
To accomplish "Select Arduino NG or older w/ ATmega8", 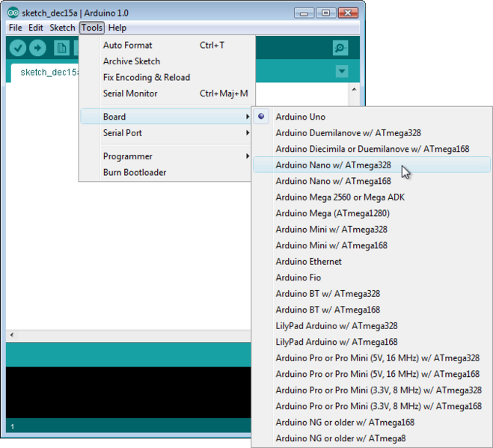I will click(x=372, y=438).
